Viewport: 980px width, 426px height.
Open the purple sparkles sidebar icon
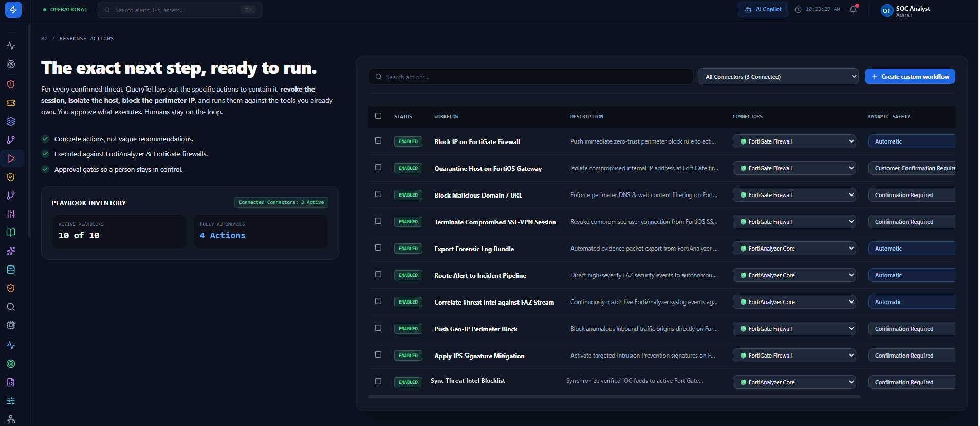point(11,251)
